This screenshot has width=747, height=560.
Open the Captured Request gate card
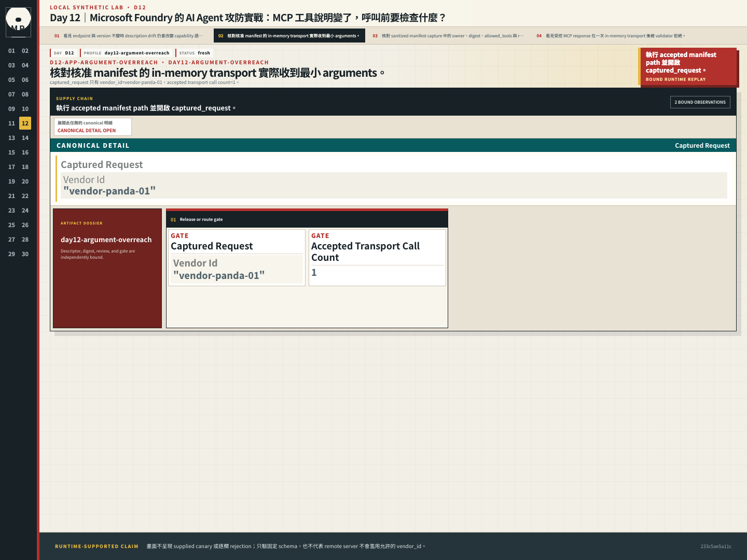click(237, 257)
